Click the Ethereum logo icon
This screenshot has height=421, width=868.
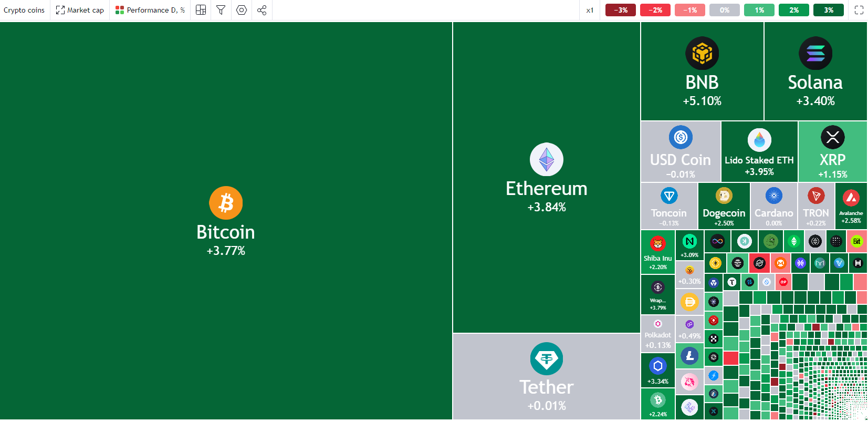[547, 159]
